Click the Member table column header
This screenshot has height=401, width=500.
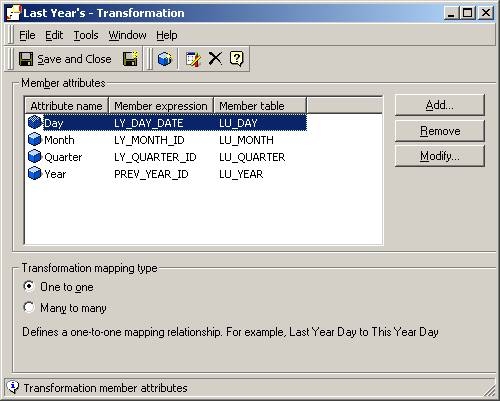click(x=260, y=106)
